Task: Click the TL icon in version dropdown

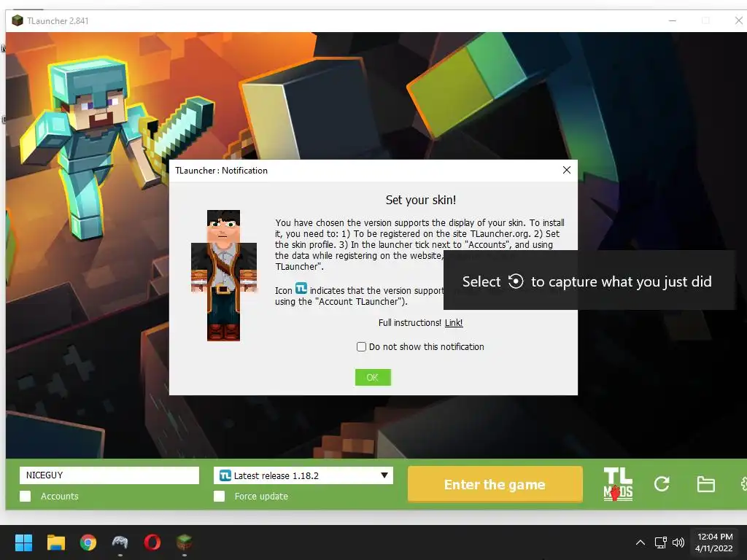Action: point(225,475)
